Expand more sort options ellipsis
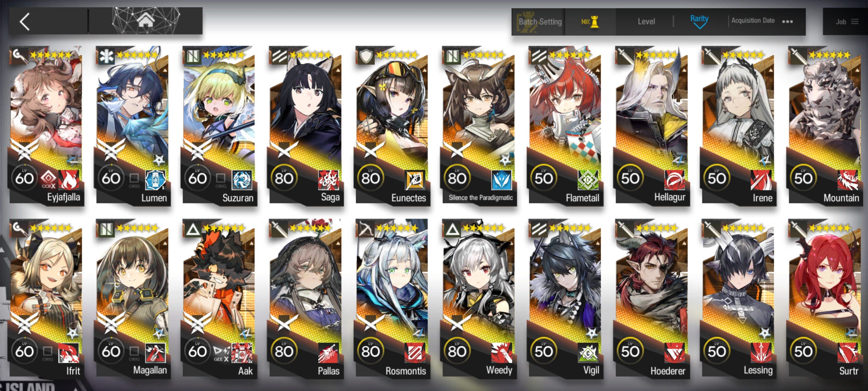This screenshot has width=868, height=391. pyautogui.click(x=788, y=22)
